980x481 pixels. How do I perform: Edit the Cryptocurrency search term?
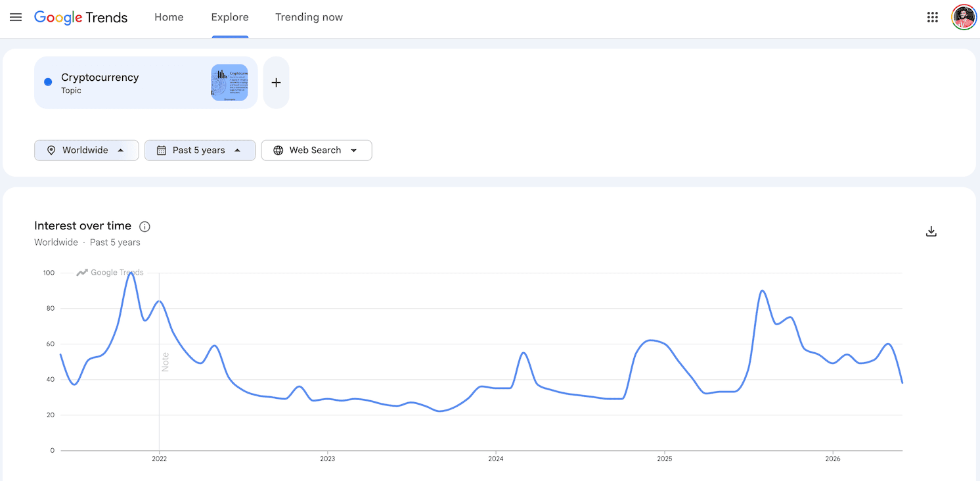146,83
